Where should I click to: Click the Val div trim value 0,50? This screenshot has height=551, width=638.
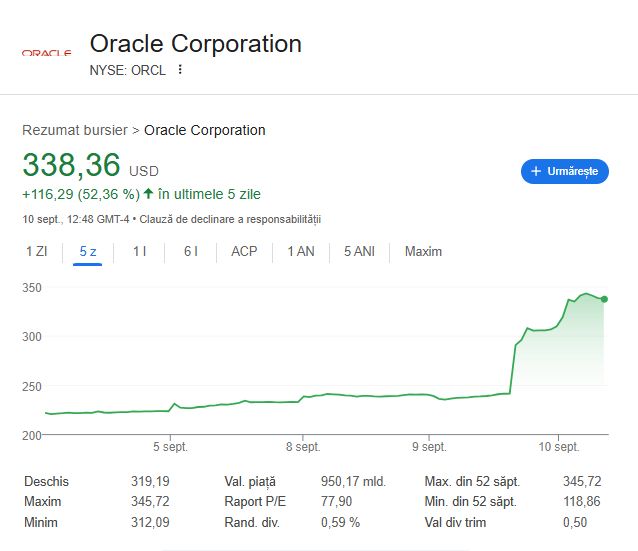tap(575, 522)
